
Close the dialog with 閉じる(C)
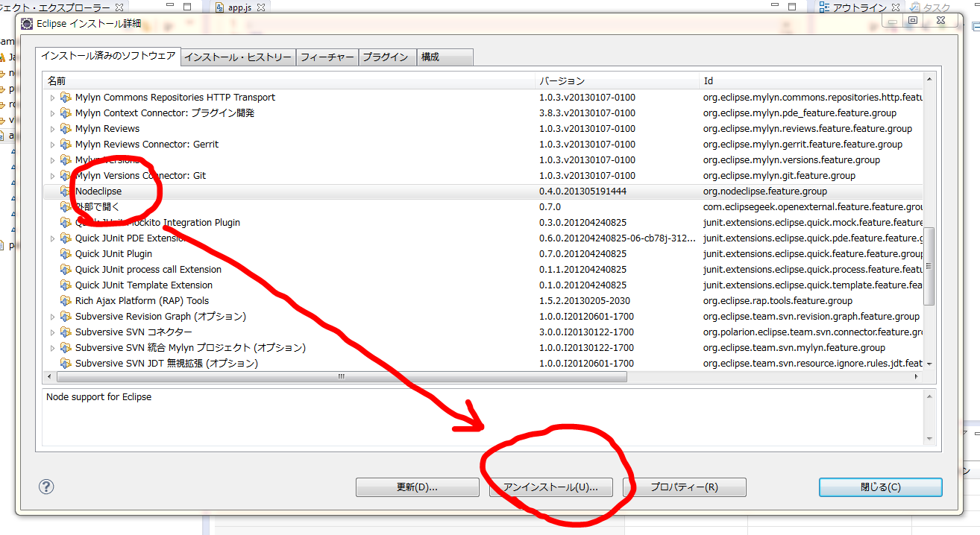(881, 487)
